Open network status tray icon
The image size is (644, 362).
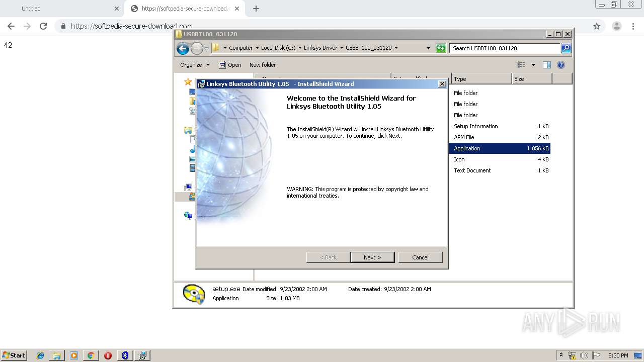[x=572, y=355]
